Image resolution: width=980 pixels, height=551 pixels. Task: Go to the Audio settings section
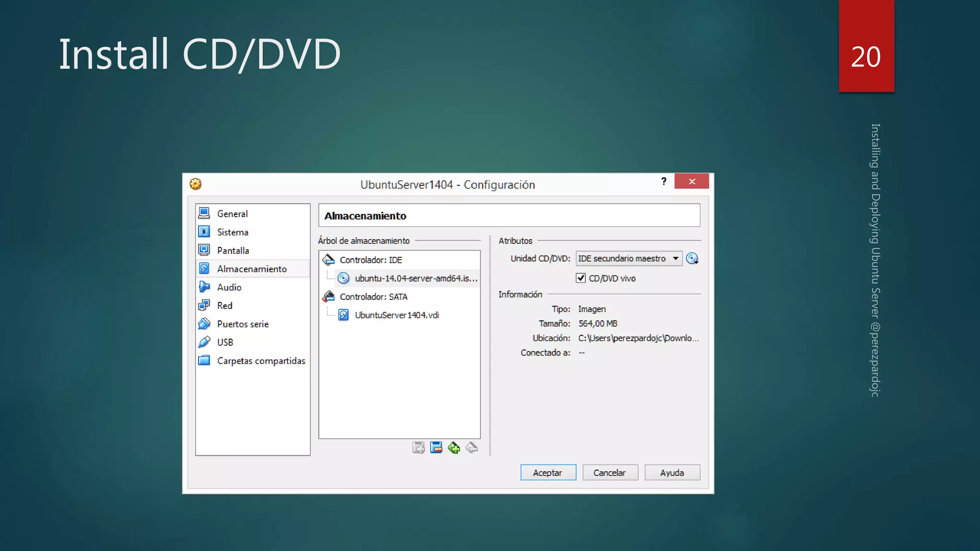pos(229,287)
